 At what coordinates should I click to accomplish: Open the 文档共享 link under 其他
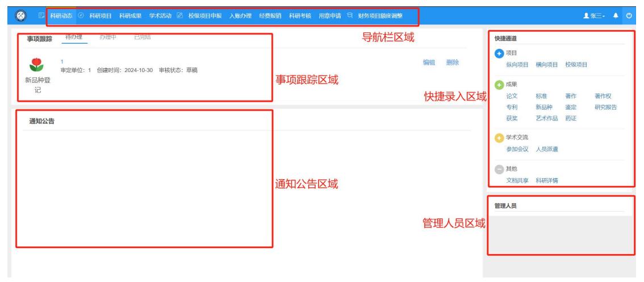click(x=517, y=180)
